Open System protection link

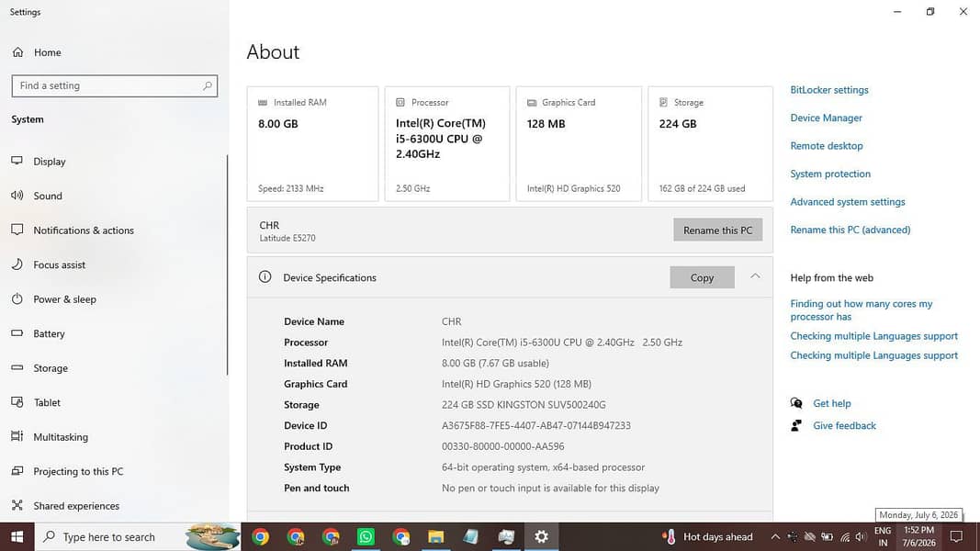point(830,174)
